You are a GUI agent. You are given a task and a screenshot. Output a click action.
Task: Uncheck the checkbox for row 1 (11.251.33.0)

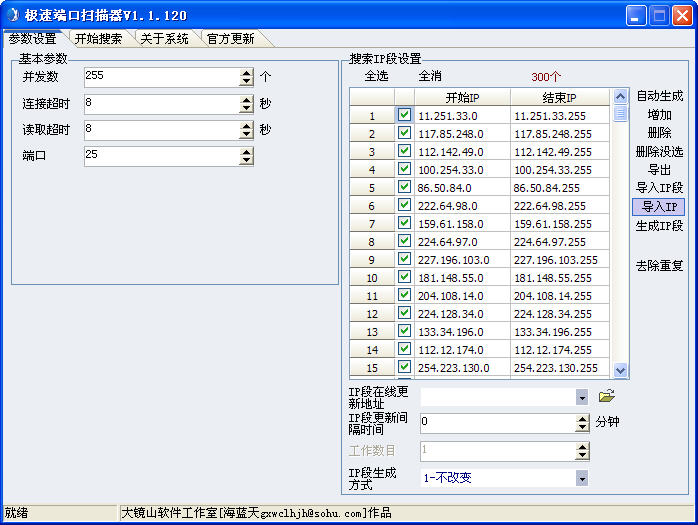404,115
